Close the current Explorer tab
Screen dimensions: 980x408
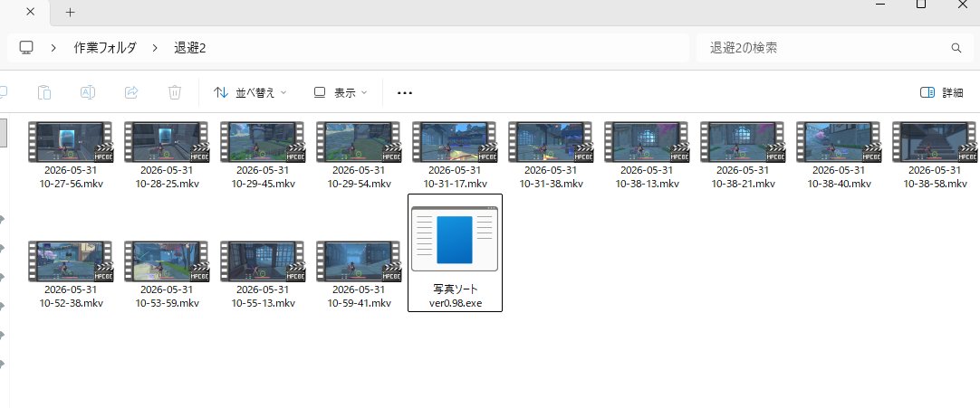(31, 12)
